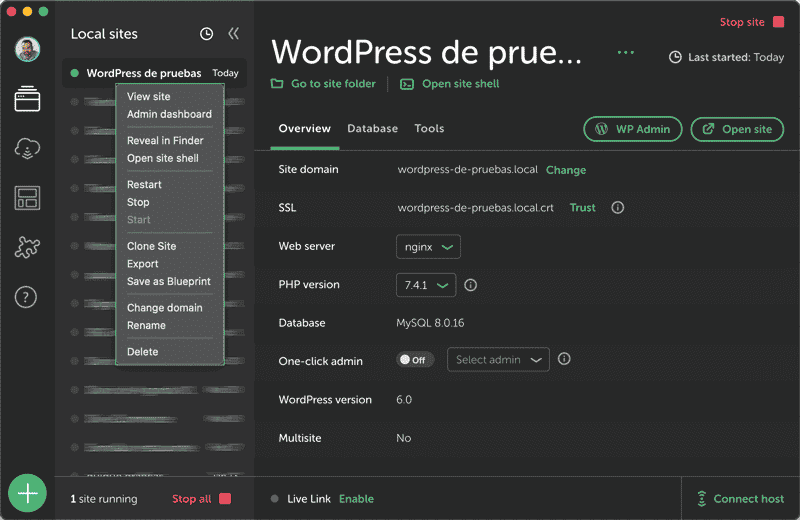
Task: Switch to the Database tab
Action: [x=372, y=129]
